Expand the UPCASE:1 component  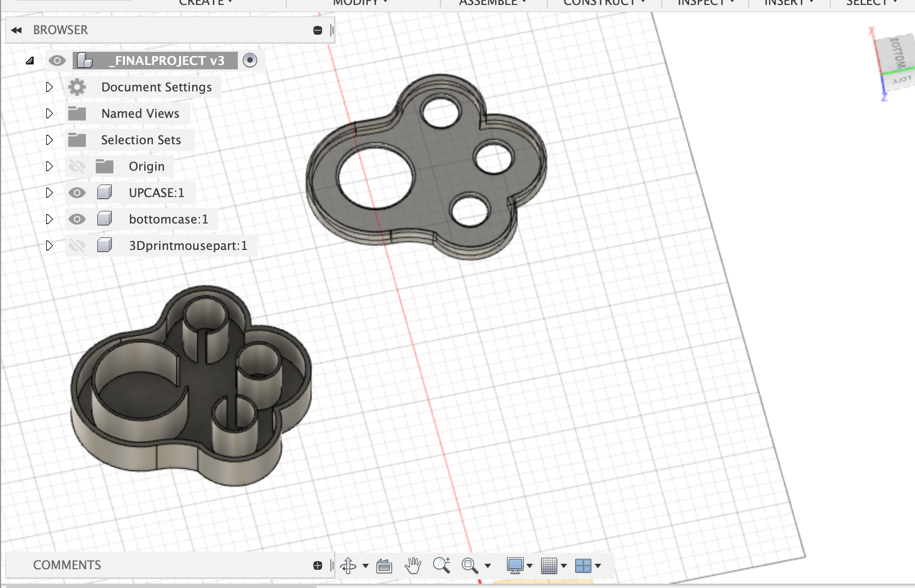(49, 193)
